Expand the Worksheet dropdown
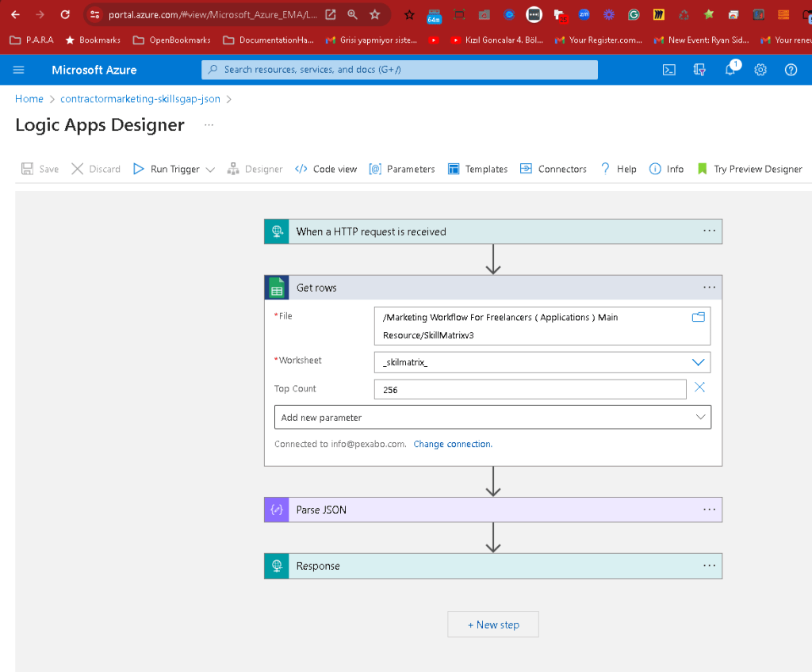 [698, 362]
